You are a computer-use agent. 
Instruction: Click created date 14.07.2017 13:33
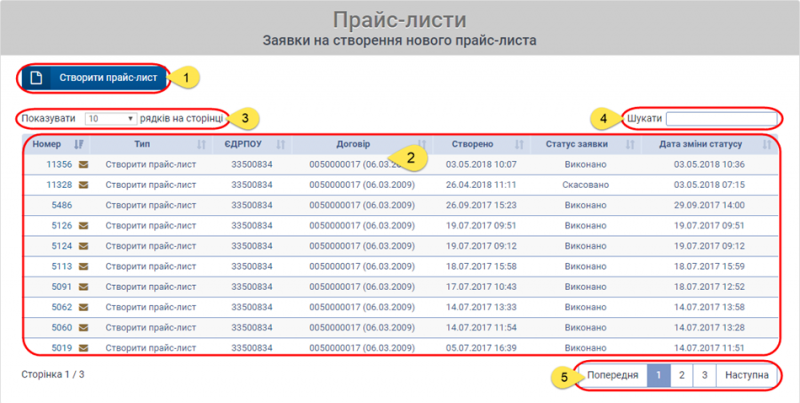[481, 307]
